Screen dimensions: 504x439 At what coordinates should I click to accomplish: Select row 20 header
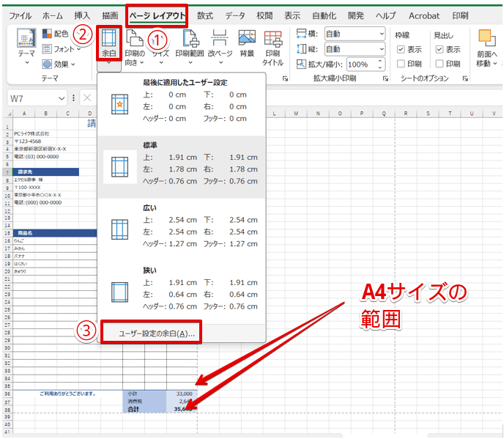pos(7,271)
